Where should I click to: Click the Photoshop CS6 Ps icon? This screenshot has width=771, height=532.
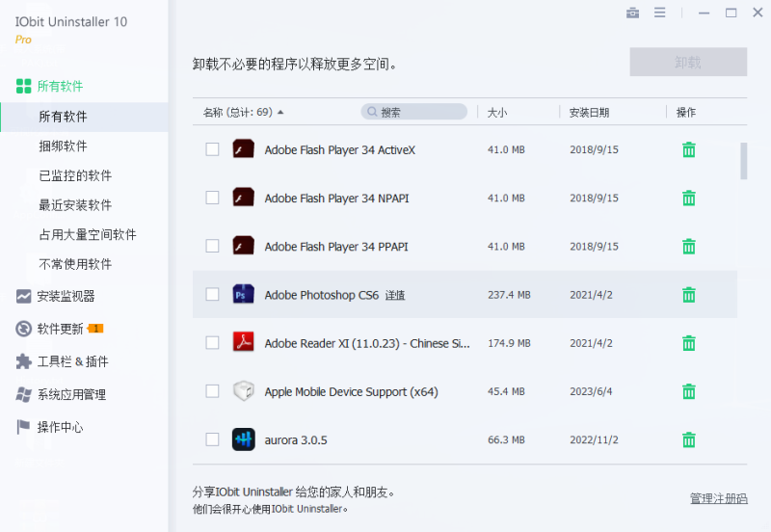244,294
